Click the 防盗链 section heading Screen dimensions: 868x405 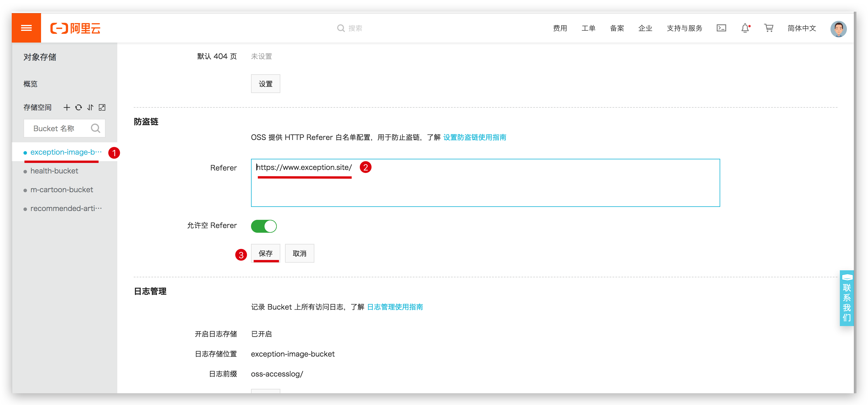tap(146, 122)
